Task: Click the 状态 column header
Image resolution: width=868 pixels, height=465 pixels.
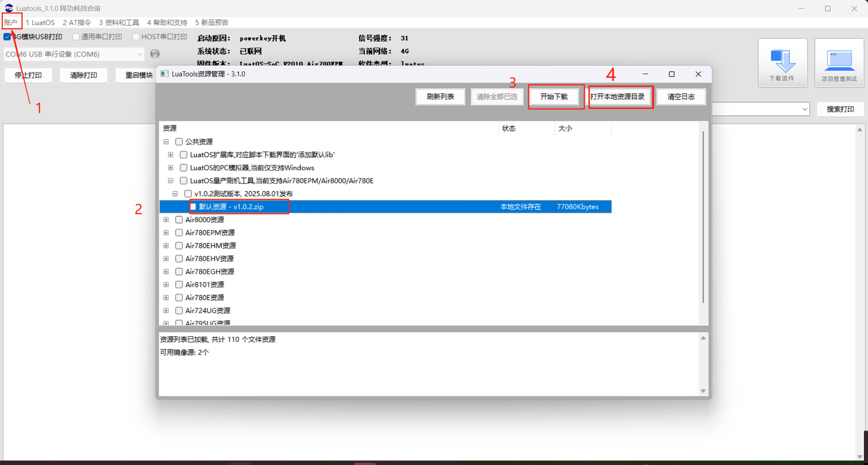Action: coord(526,128)
